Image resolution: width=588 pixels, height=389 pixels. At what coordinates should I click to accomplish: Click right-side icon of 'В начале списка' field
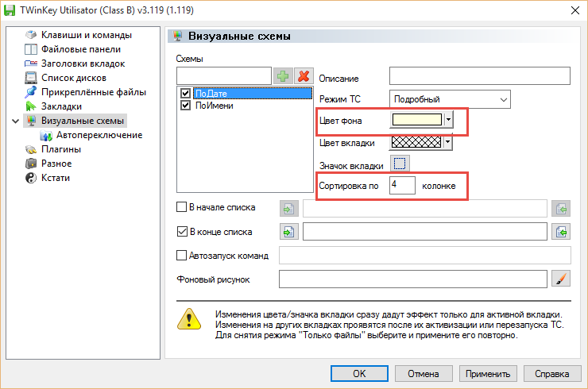pyautogui.click(x=561, y=209)
